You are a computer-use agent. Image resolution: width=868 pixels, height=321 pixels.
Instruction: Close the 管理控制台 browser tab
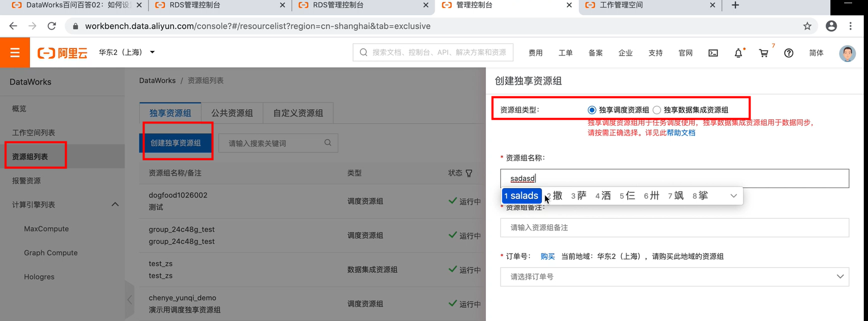point(569,5)
